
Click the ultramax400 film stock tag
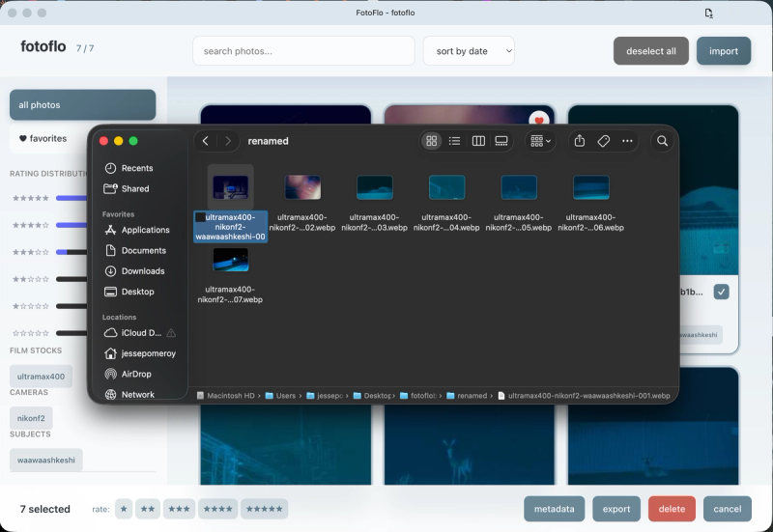pyautogui.click(x=41, y=377)
